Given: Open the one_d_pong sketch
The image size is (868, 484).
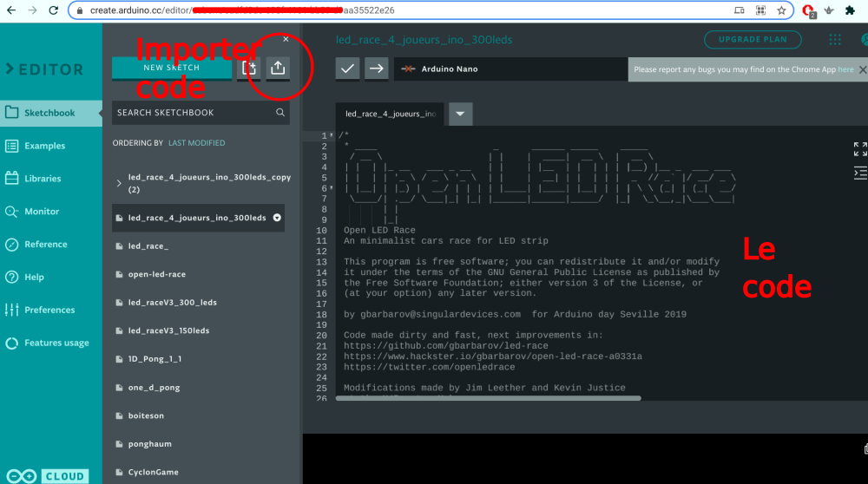Looking at the screenshot, I should click(x=154, y=388).
